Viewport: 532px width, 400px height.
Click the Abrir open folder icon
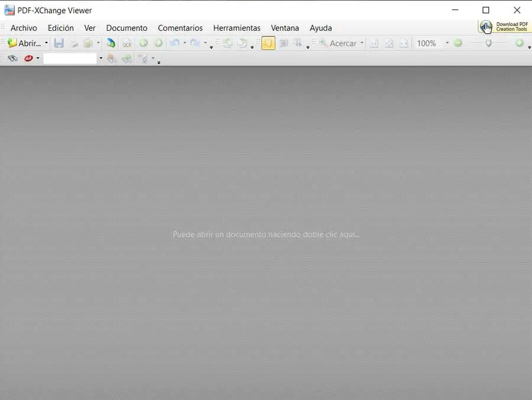12,43
